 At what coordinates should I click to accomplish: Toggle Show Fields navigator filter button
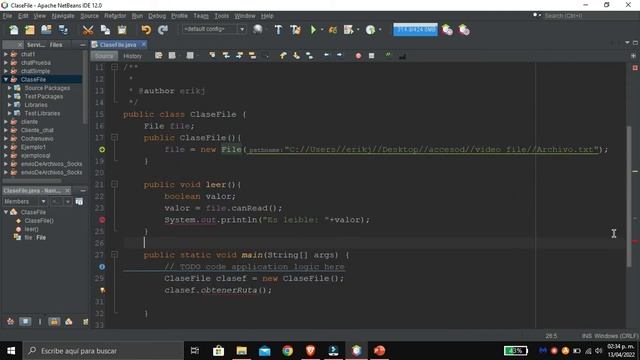tap(25, 322)
